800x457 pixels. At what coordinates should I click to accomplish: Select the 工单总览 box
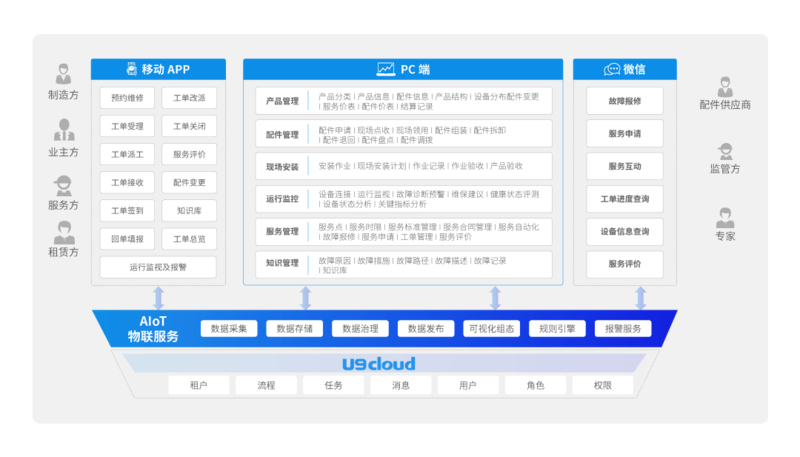click(189, 239)
